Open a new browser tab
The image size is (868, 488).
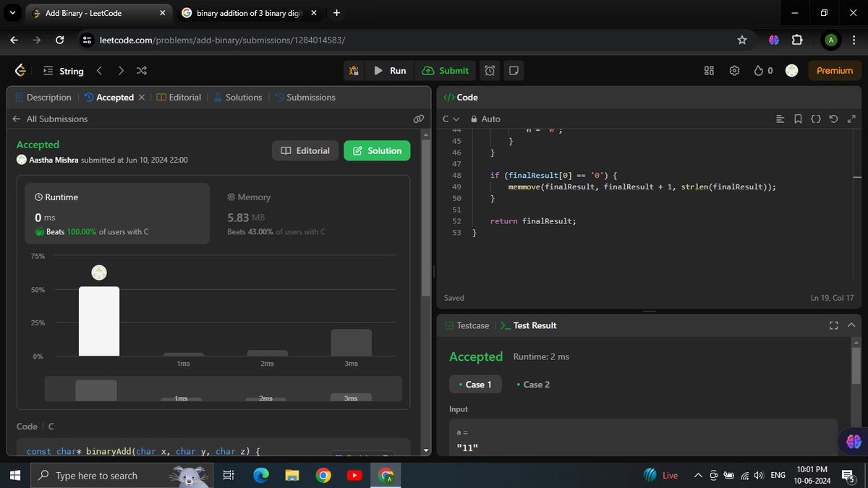[337, 13]
